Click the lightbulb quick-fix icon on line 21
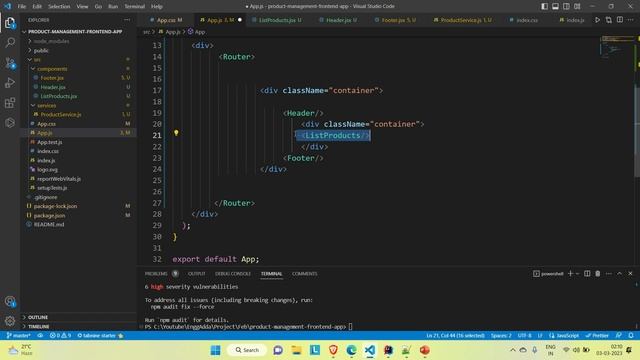Screen dimensions: 640x360 point(176,133)
